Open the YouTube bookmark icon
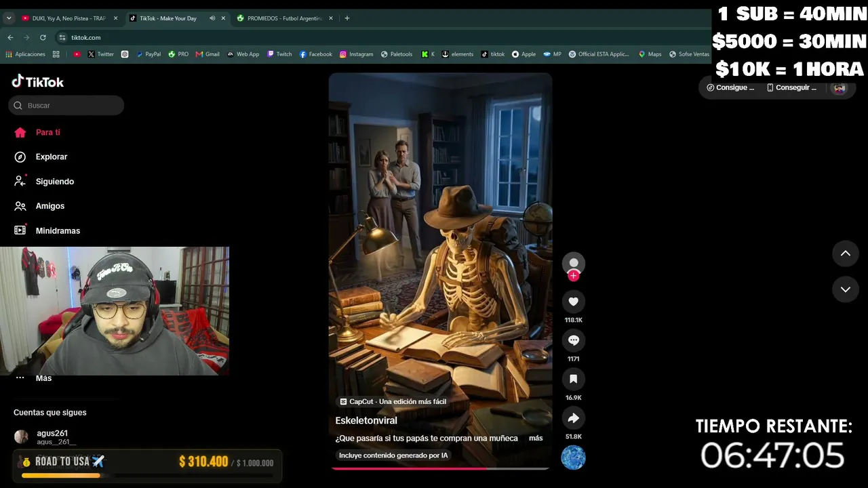Image resolution: width=868 pixels, height=488 pixels. (77, 54)
